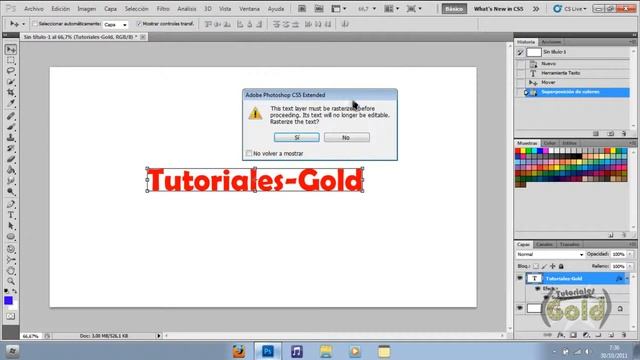This screenshot has height=360, width=640.
Task: Select 'What's New in CS5' workspace
Action: pyautogui.click(x=498, y=9)
